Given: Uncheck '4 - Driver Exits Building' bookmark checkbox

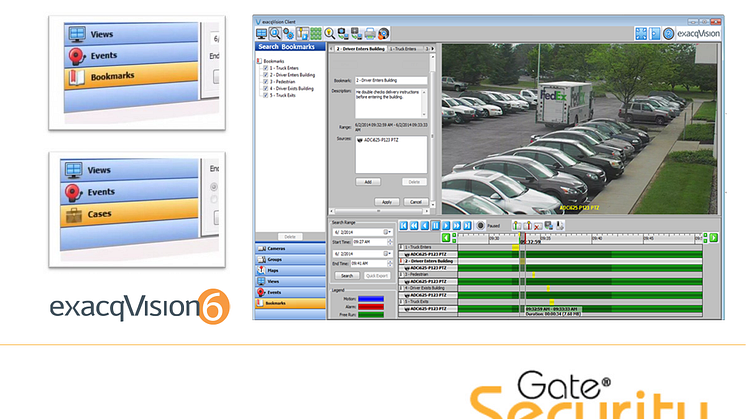Looking at the screenshot, I should [x=266, y=88].
